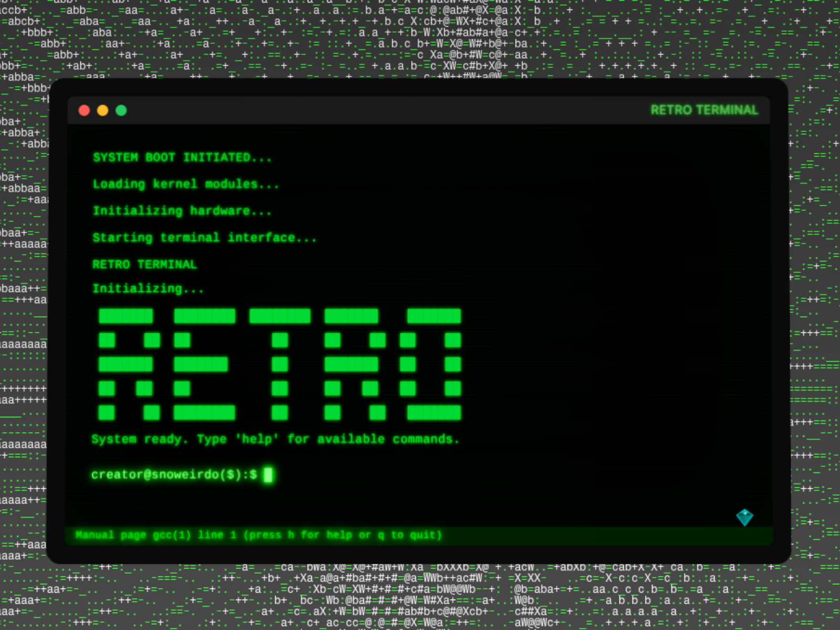Click the yellow traffic light circle
840x630 pixels.
(x=103, y=110)
